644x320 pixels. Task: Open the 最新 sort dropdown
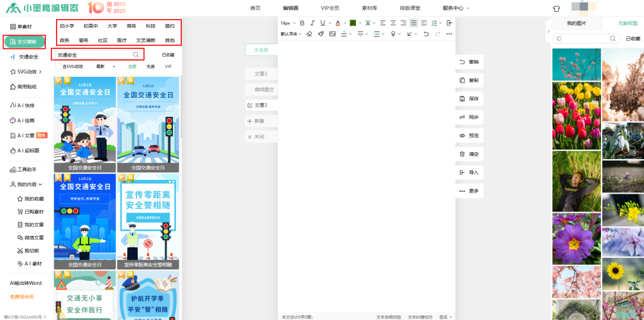[x=105, y=67]
